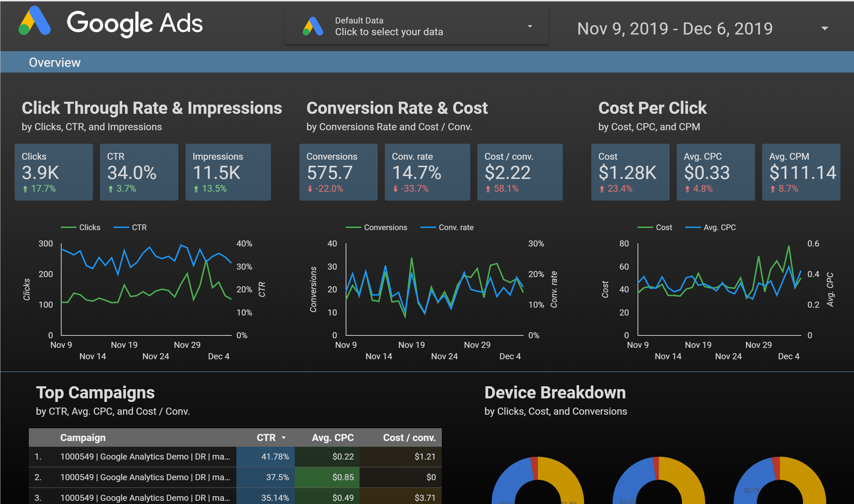Click the Conversions red down-arrow indicator
The width and height of the screenshot is (854, 504).
coord(310,189)
